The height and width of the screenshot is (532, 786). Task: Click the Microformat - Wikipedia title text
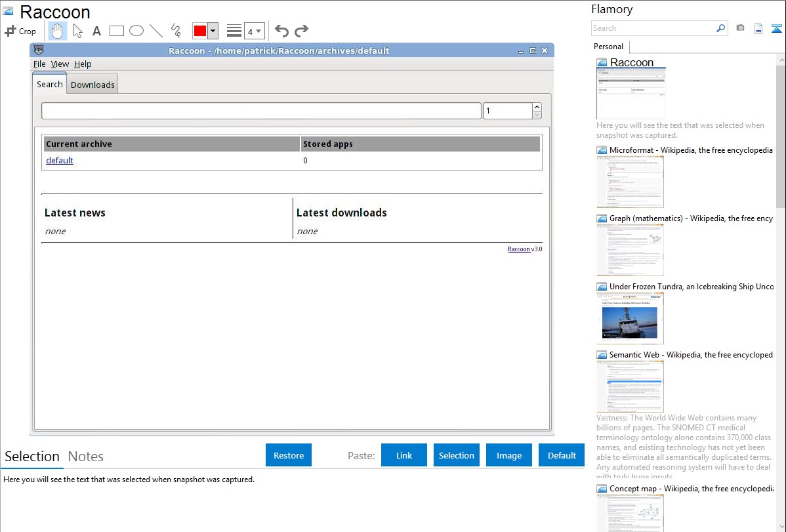[691, 150]
